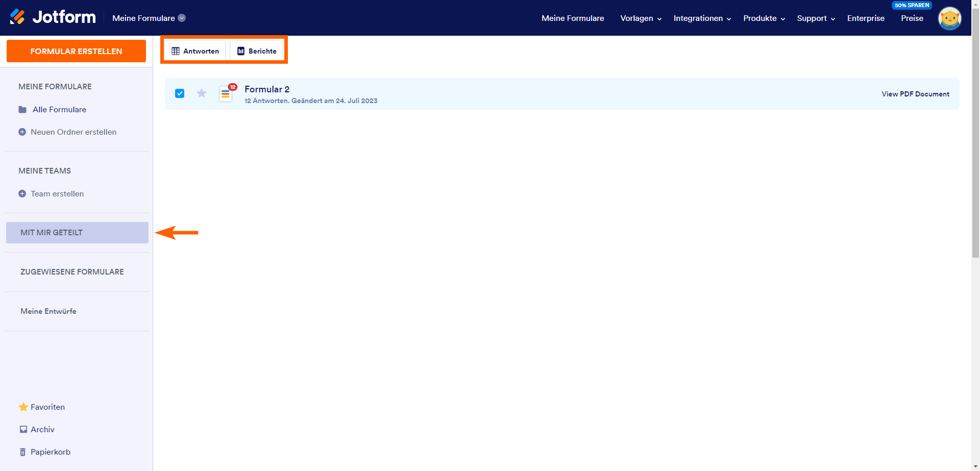Open the user avatar menu
The image size is (980, 471).
click(x=950, y=18)
